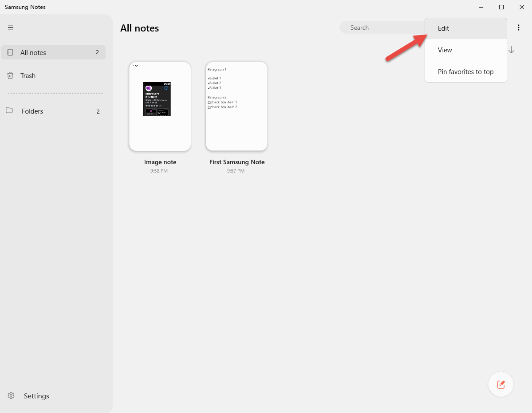
Task: Click the 9:57 PM timestamp
Action: click(x=236, y=171)
